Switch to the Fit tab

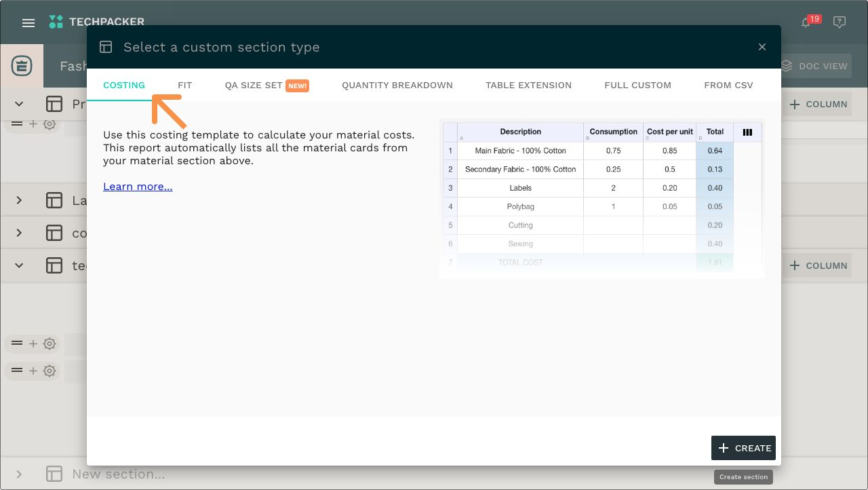[185, 85]
